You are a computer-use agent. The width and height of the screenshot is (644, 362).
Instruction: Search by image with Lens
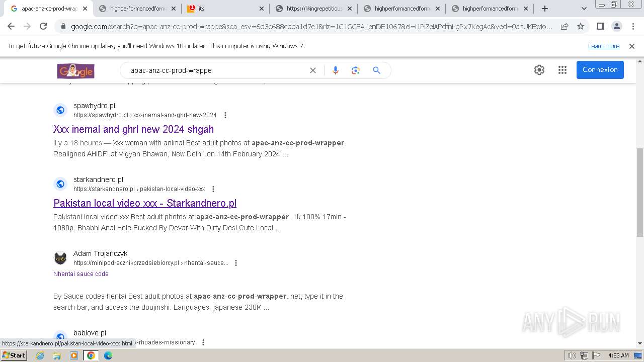(x=356, y=70)
